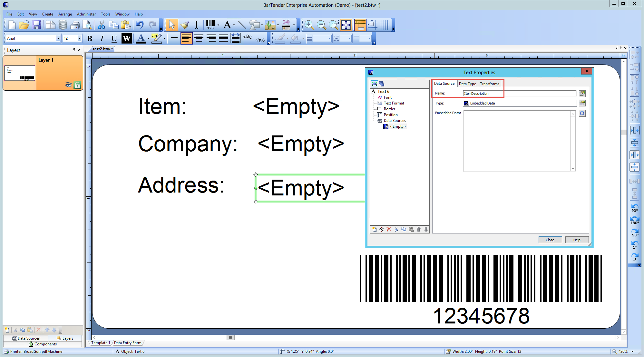The width and height of the screenshot is (644, 357).
Task: Move data source up in dialog
Action: click(418, 229)
